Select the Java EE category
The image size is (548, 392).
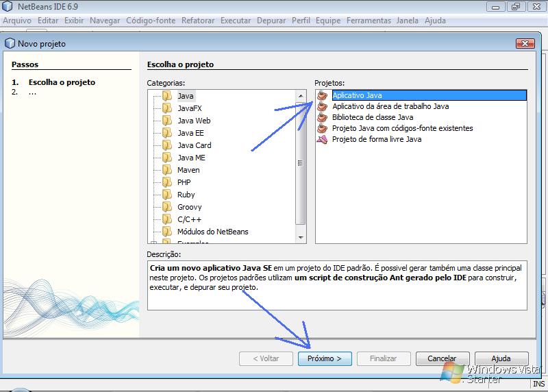tap(190, 133)
